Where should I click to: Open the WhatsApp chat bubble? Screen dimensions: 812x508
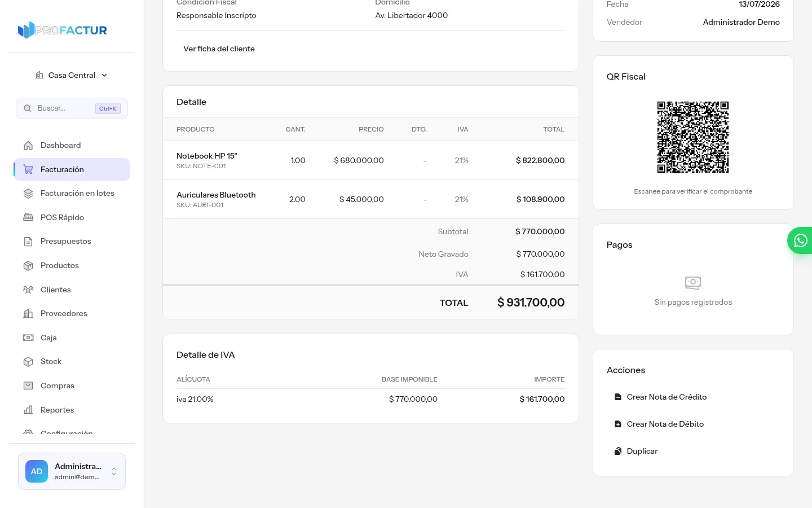tap(800, 240)
